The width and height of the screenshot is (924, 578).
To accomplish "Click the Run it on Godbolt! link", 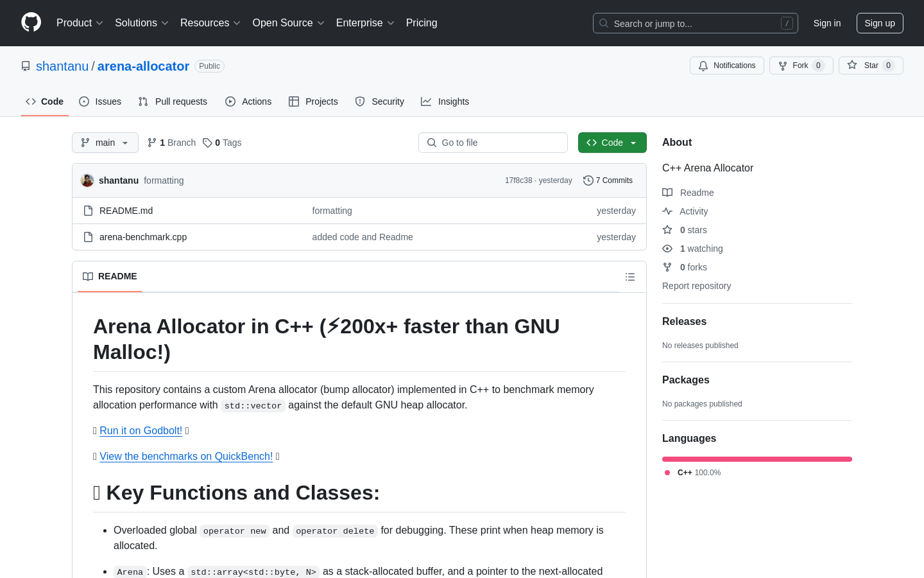I will pyautogui.click(x=141, y=430).
